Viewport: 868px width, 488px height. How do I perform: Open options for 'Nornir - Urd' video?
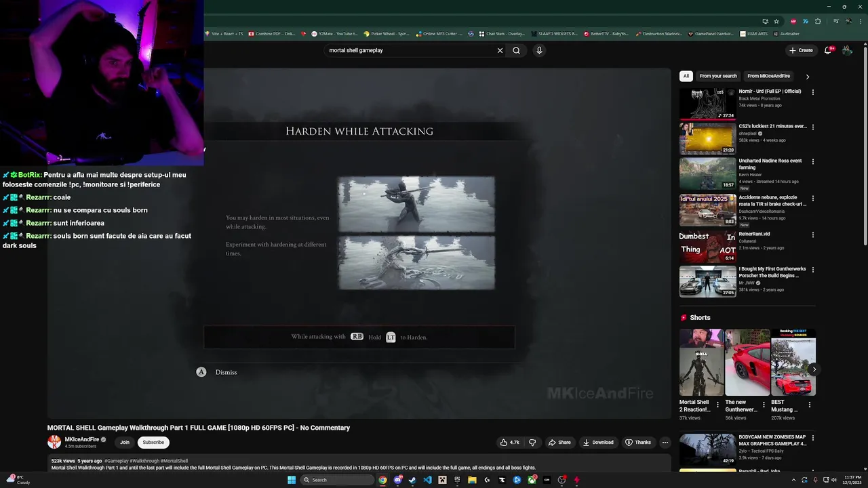(x=812, y=92)
